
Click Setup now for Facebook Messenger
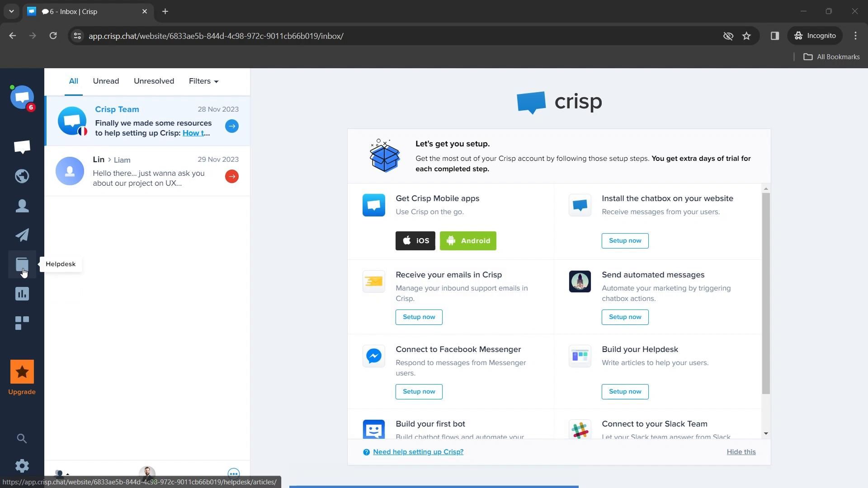coord(419,392)
